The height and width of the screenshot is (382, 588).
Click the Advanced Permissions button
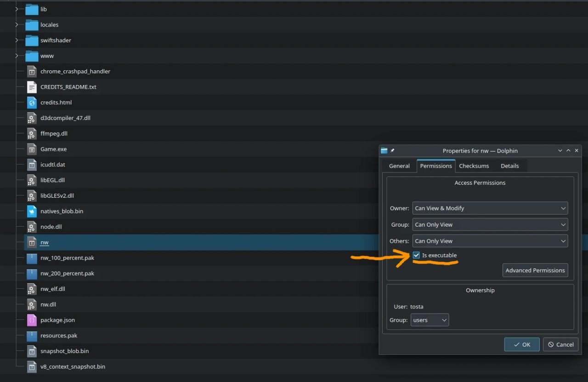[535, 270]
